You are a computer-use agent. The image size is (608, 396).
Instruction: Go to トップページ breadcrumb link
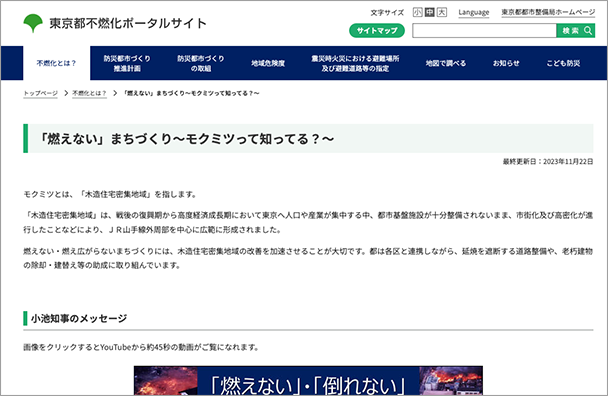click(40, 93)
